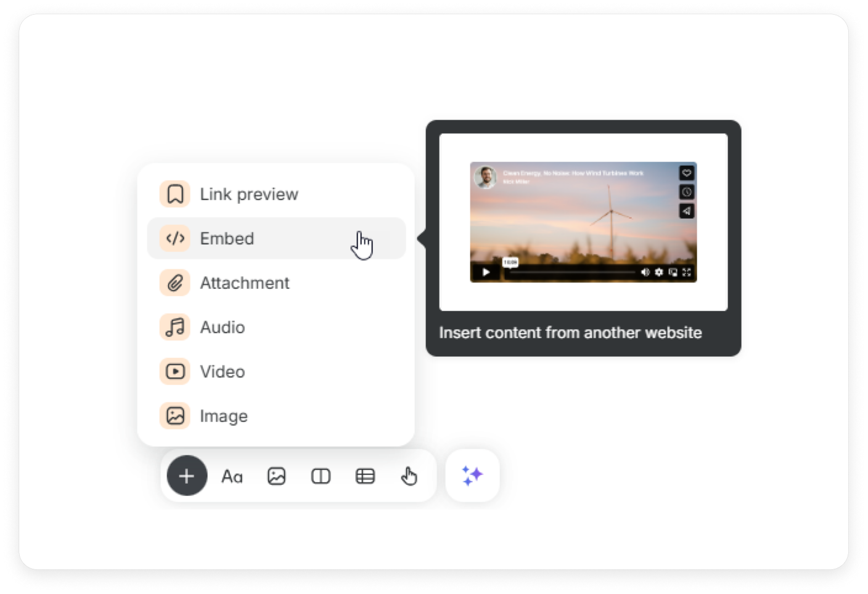Click the heart like icon on video
868x594 pixels.
pos(686,173)
